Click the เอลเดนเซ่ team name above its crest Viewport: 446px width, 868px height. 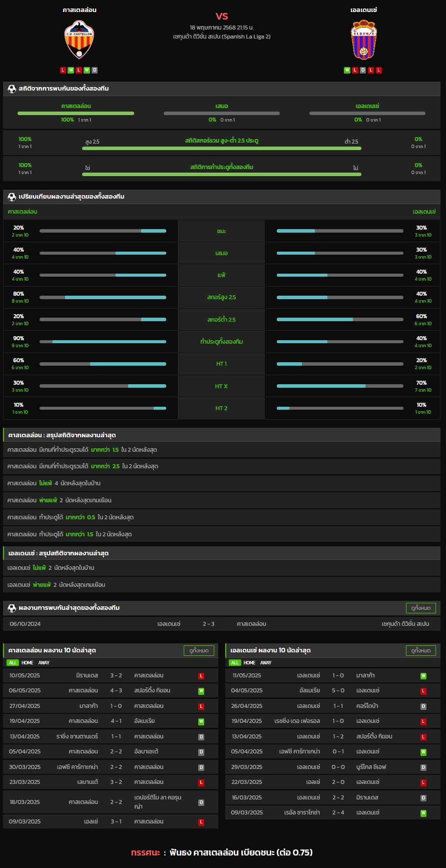pyautogui.click(x=364, y=10)
